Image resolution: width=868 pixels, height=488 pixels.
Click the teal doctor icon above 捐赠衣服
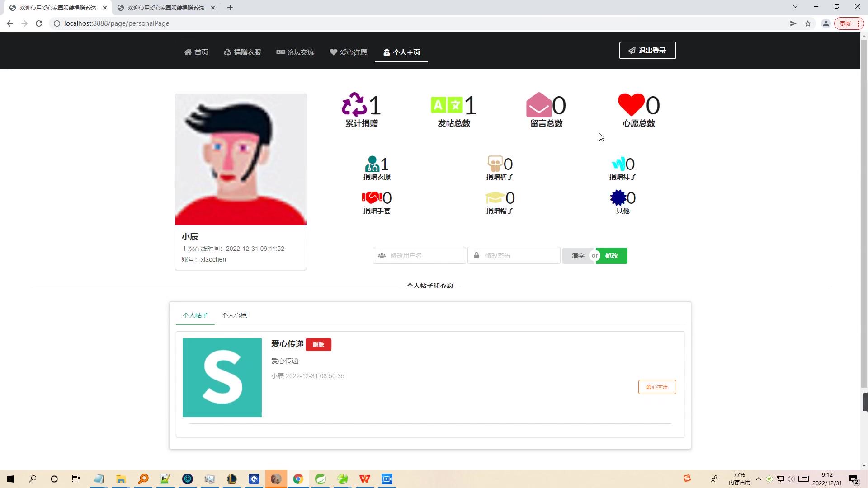[x=372, y=164]
